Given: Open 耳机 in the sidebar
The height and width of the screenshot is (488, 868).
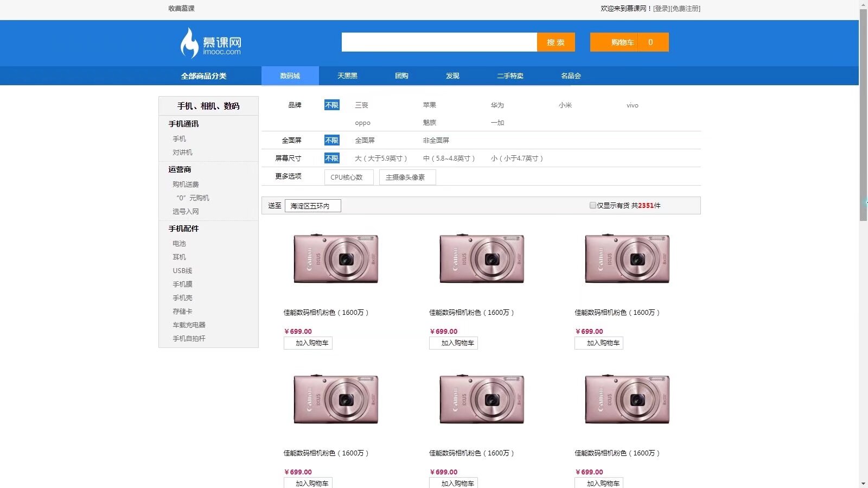Looking at the screenshot, I should [179, 257].
